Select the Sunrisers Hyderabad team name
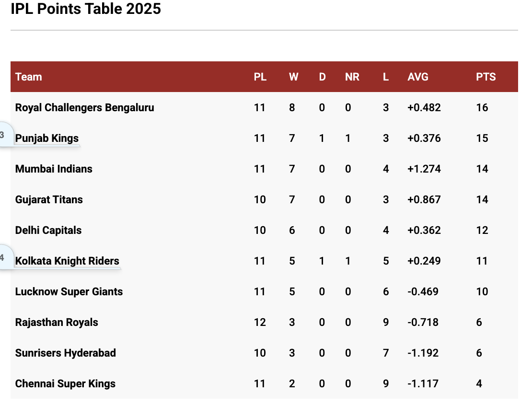This screenshot has width=532, height=417. [x=66, y=353]
